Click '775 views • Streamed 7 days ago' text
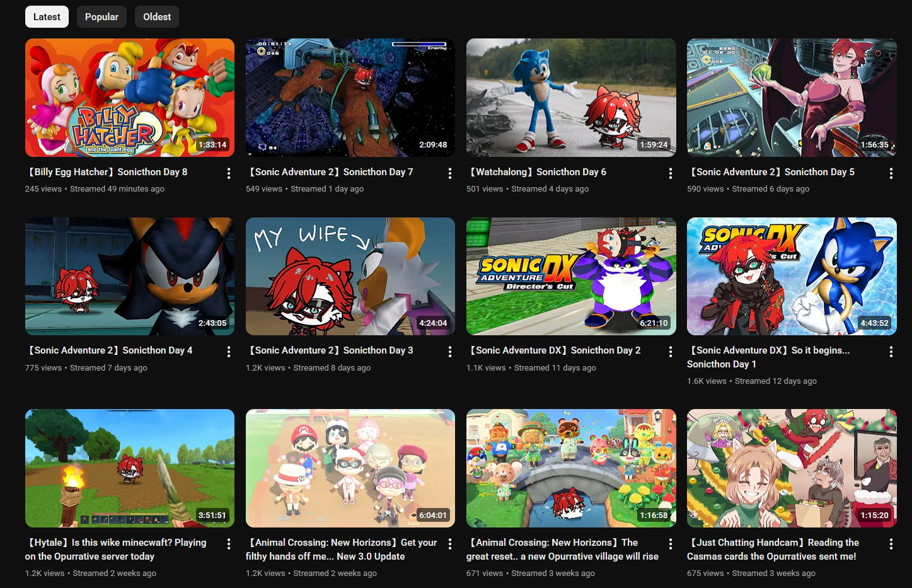Screen dimensions: 912x588 [x=86, y=368]
